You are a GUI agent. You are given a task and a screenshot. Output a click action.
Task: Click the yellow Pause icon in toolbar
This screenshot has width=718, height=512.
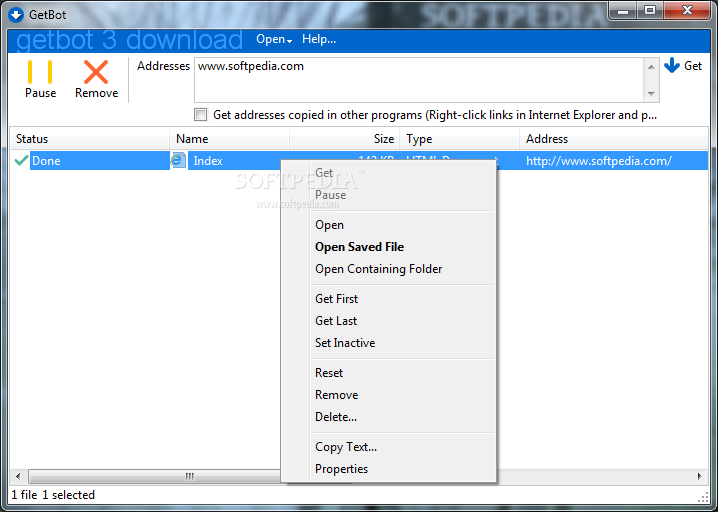point(40,72)
